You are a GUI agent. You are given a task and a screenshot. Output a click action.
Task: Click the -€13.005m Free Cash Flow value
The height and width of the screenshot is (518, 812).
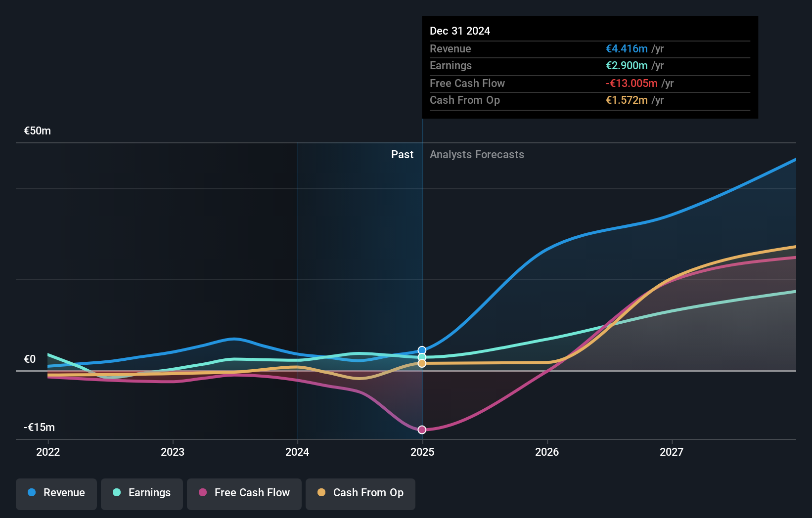coord(632,84)
